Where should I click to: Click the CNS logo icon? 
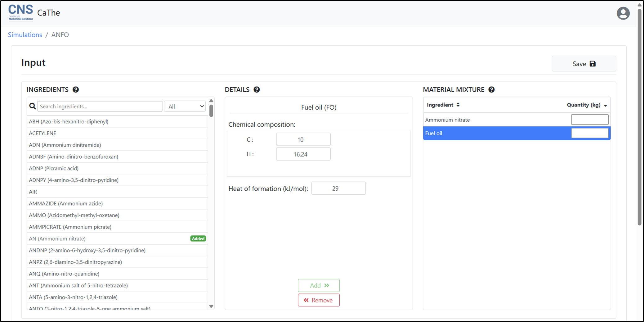pyautogui.click(x=20, y=12)
